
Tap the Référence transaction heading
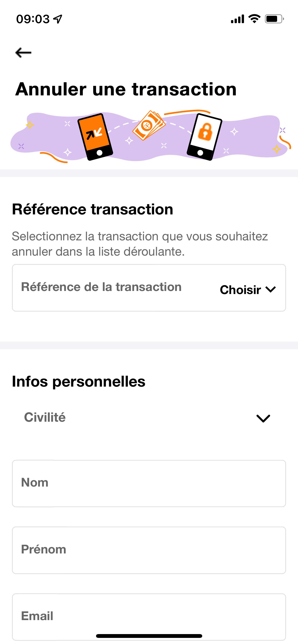(93, 209)
